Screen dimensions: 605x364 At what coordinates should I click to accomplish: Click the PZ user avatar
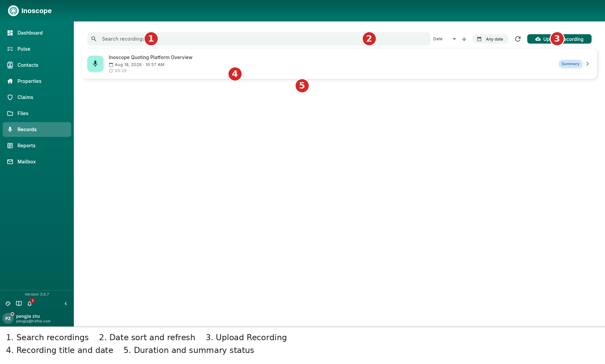pos(8,318)
